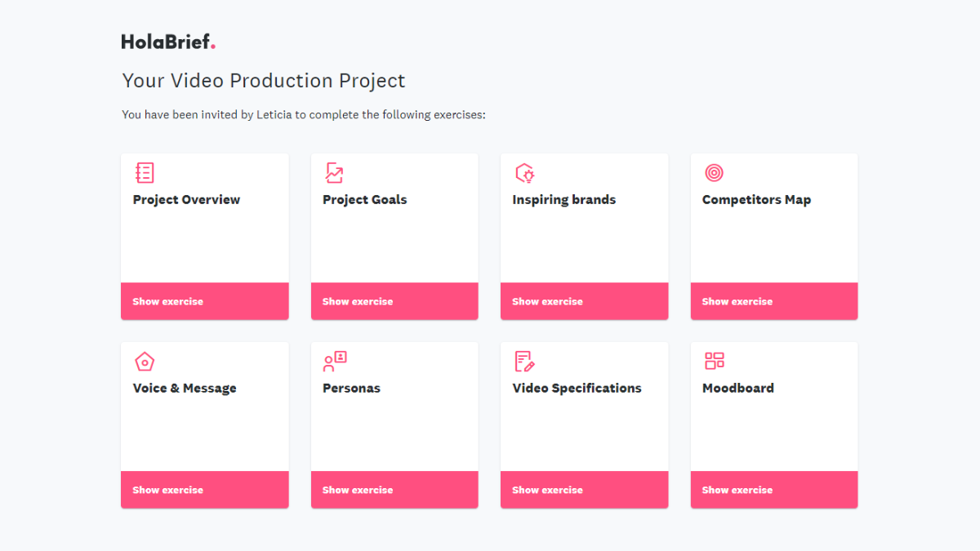This screenshot has width=980, height=551.
Task: Open the Personas card title
Action: [x=351, y=389]
